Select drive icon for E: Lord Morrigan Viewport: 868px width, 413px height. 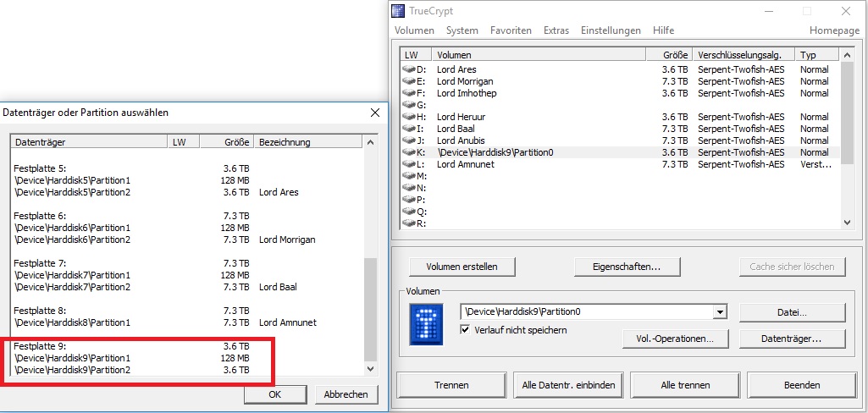(x=409, y=81)
